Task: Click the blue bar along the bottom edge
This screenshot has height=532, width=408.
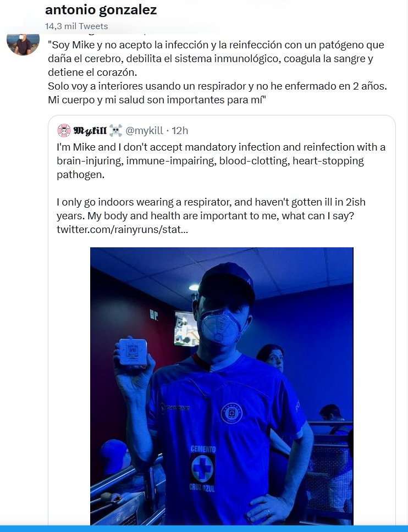Action: coord(204,528)
